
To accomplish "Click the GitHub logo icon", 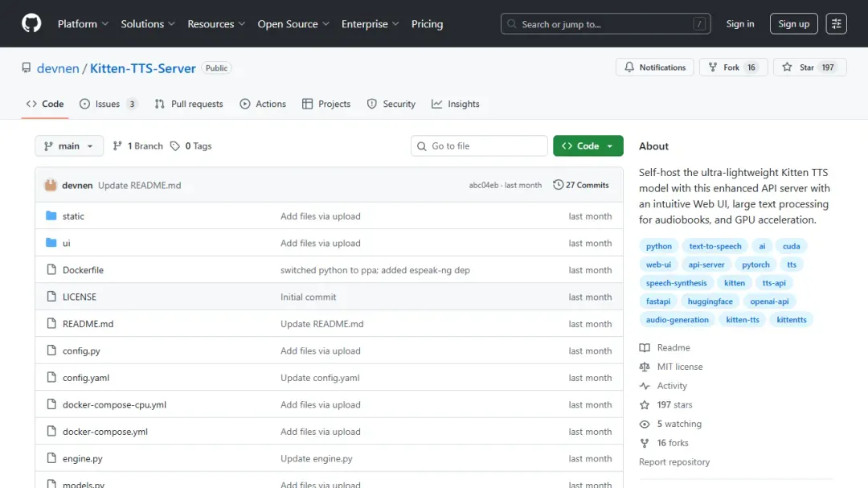I will [31, 23].
